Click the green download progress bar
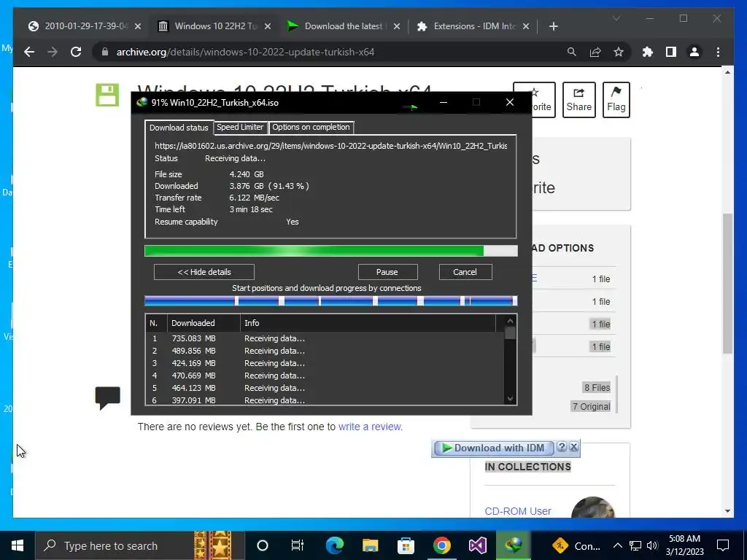The image size is (747, 560). (330, 251)
